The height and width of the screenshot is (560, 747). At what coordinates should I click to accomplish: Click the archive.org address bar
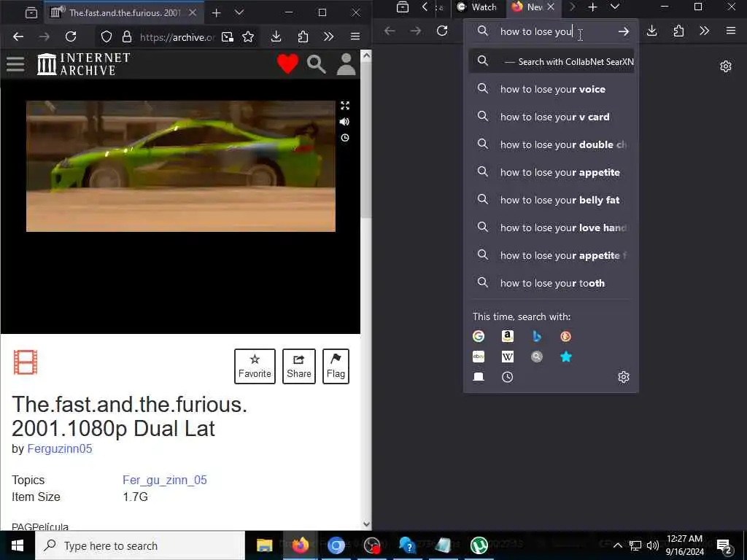pyautogui.click(x=177, y=37)
